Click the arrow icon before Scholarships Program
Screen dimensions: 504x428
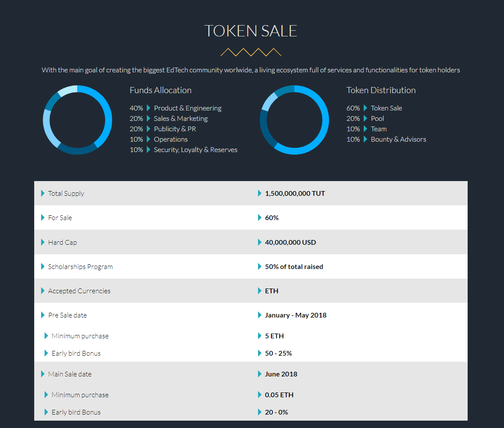(x=43, y=266)
